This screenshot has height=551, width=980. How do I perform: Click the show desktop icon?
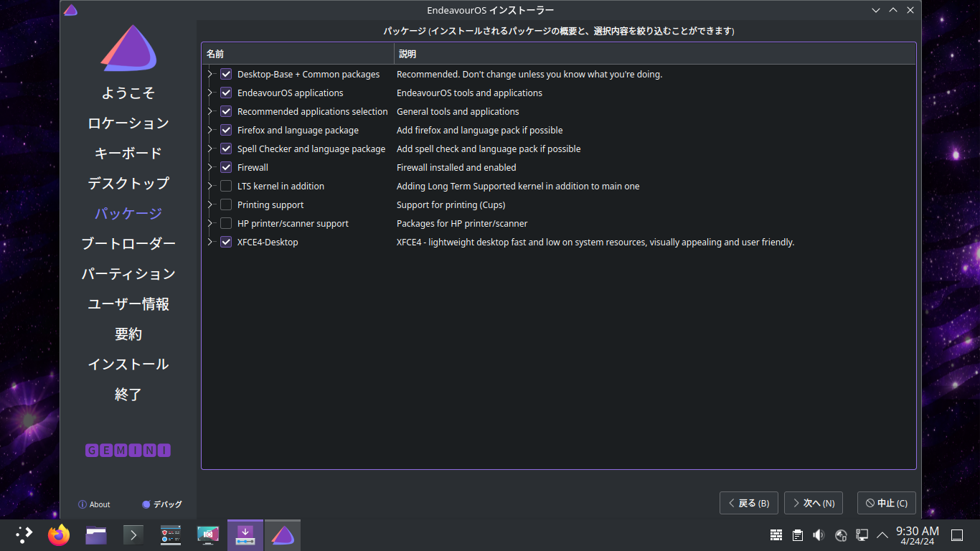(957, 535)
